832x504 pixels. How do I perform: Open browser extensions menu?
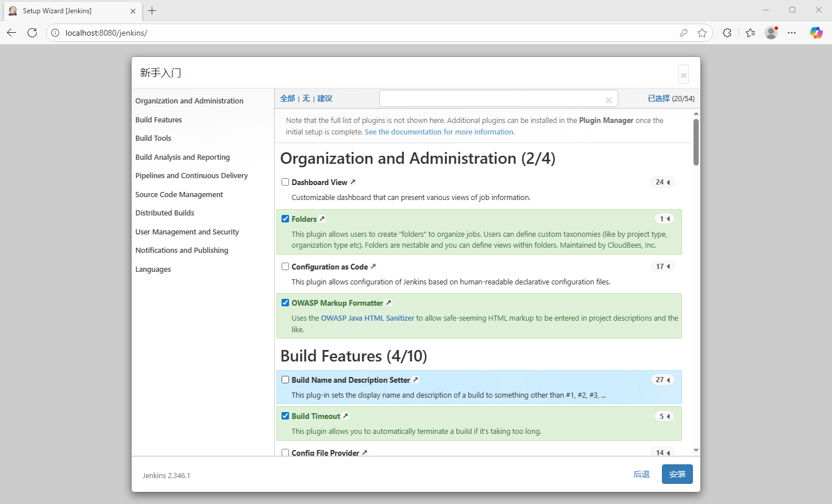coord(727,33)
